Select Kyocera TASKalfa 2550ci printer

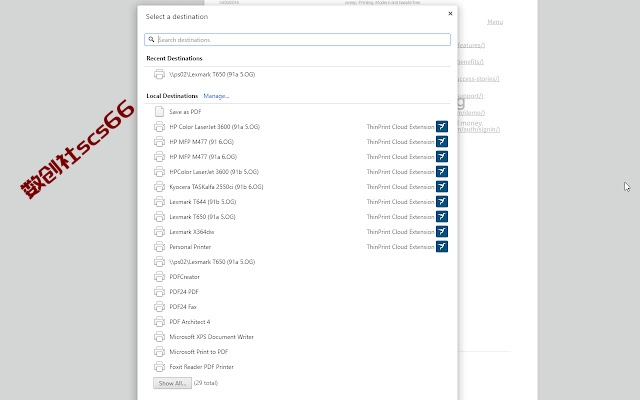tap(297, 187)
